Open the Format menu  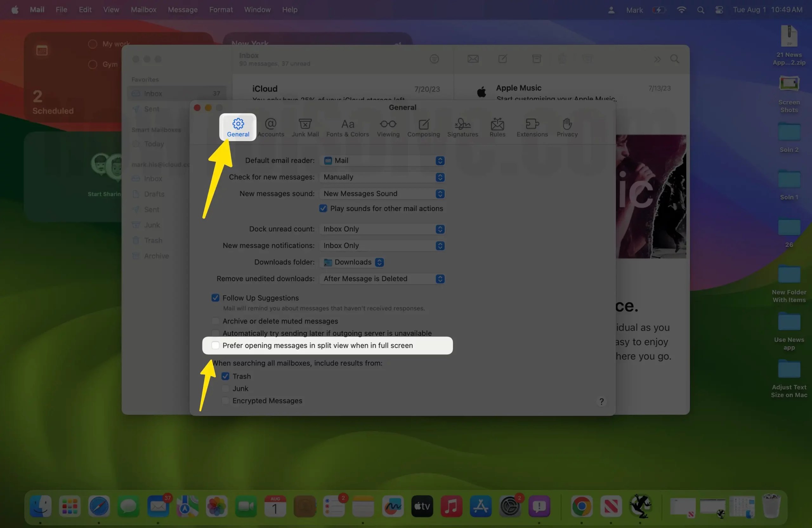click(220, 10)
